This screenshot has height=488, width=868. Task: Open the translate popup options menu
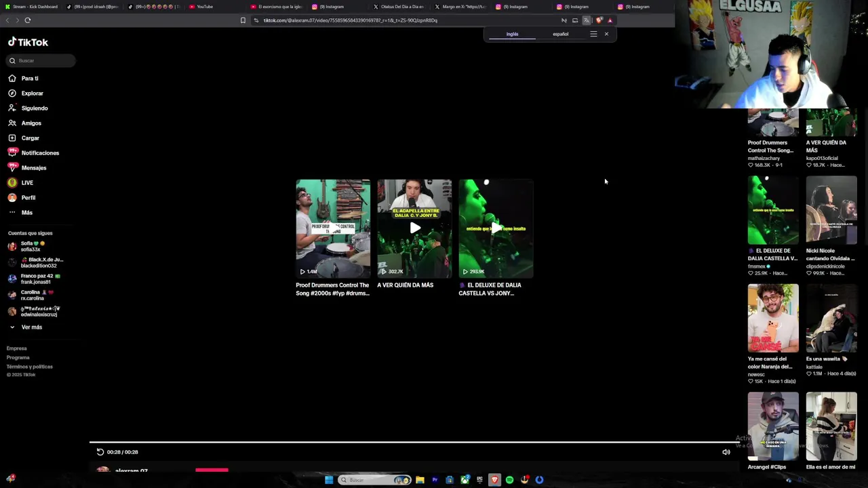click(593, 34)
